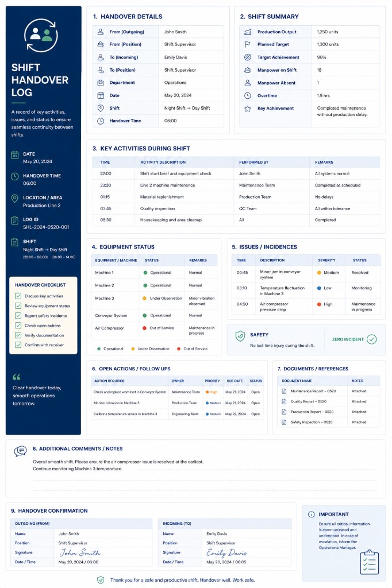
Task: Click the person icon beside Manpower Absent
Action: click(247, 83)
